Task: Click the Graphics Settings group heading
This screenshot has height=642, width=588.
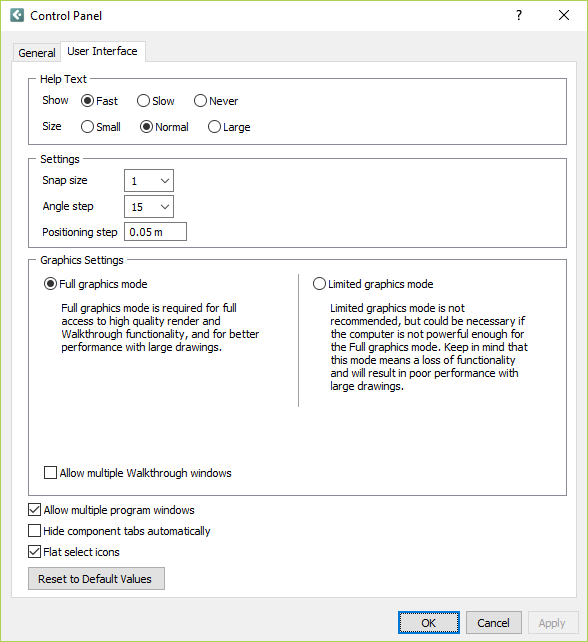Action: click(x=82, y=260)
